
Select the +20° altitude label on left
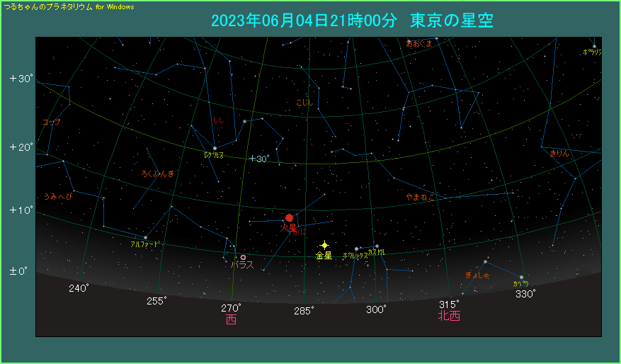[x=21, y=147]
